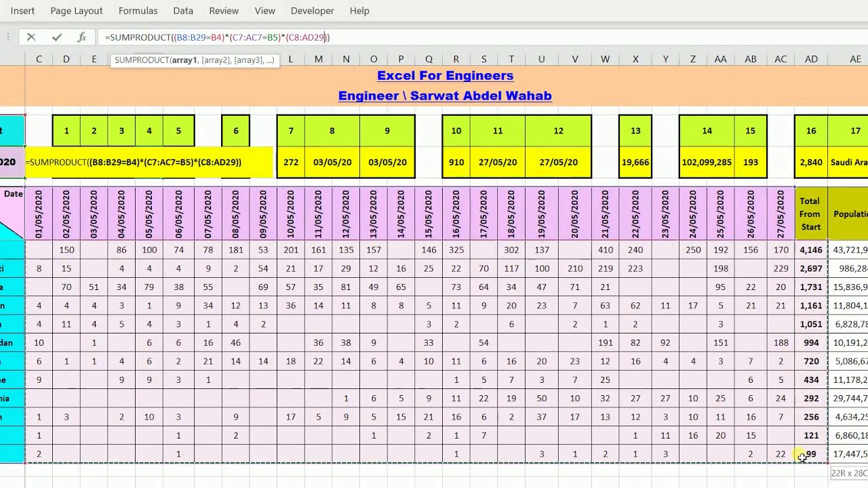Select yellow cell with value 272
This screenshot has height=488, width=868.
pos(291,163)
